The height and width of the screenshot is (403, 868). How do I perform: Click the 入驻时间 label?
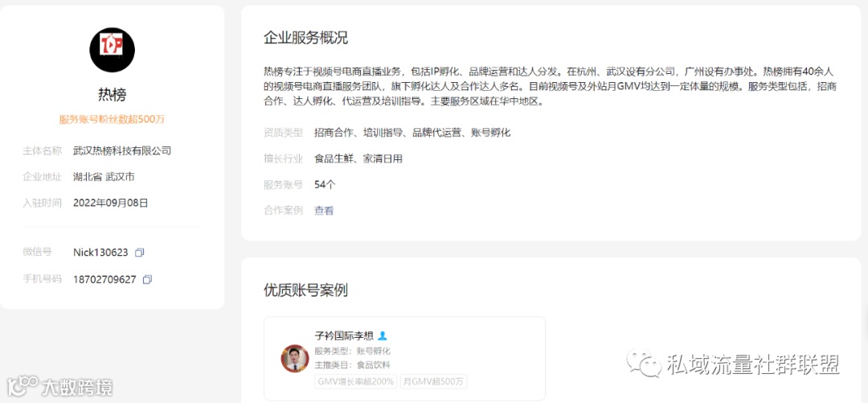pyautogui.click(x=42, y=203)
